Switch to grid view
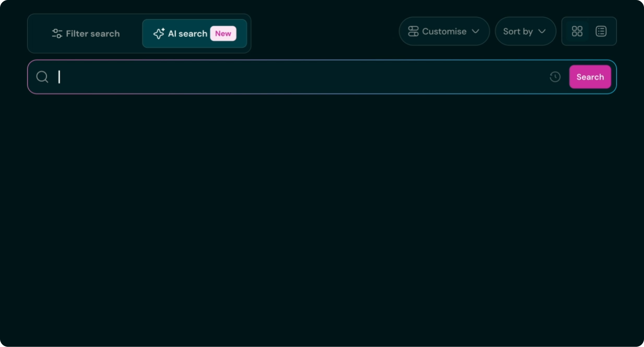The height and width of the screenshot is (347, 644). [x=577, y=31]
